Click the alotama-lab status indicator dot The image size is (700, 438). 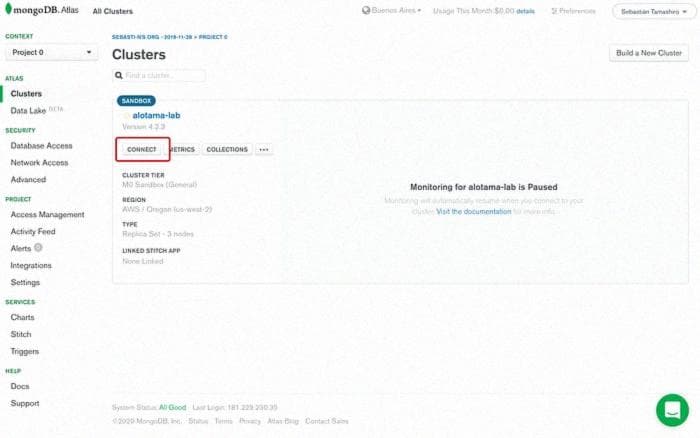[126, 116]
